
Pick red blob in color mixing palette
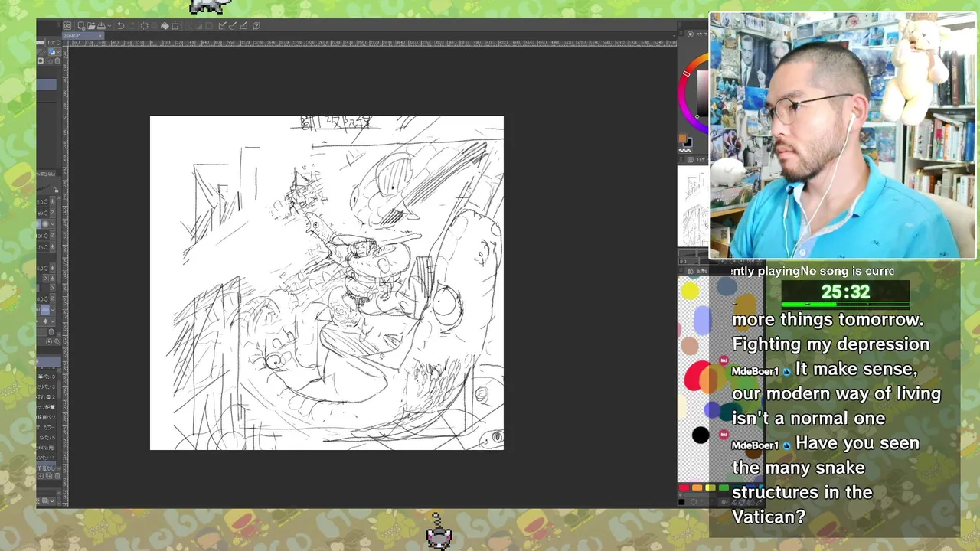pyautogui.click(x=697, y=377)
